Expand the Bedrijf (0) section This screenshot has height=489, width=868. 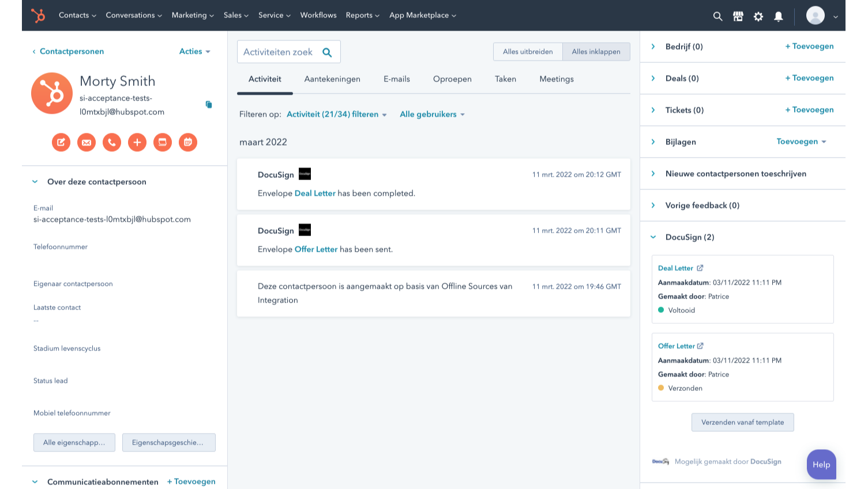(653, 47)
